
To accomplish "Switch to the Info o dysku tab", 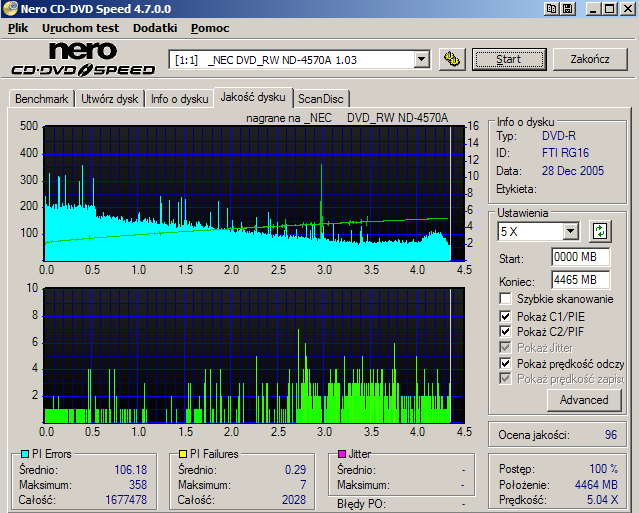I will point(179,99).
